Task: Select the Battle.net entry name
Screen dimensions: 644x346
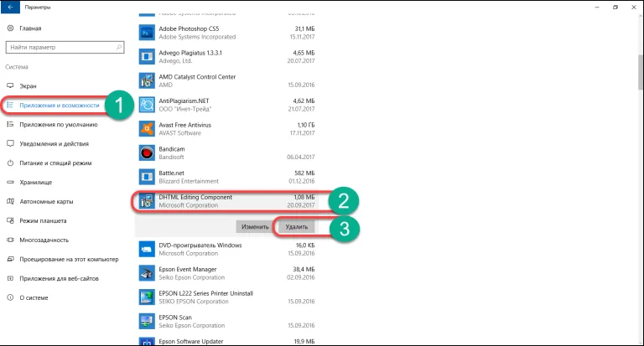Action: coord(171,173)
